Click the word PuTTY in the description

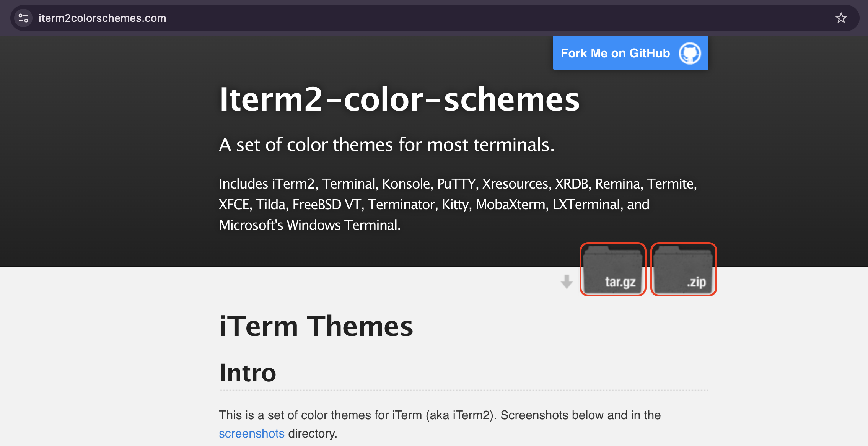[x=456, y=184]
